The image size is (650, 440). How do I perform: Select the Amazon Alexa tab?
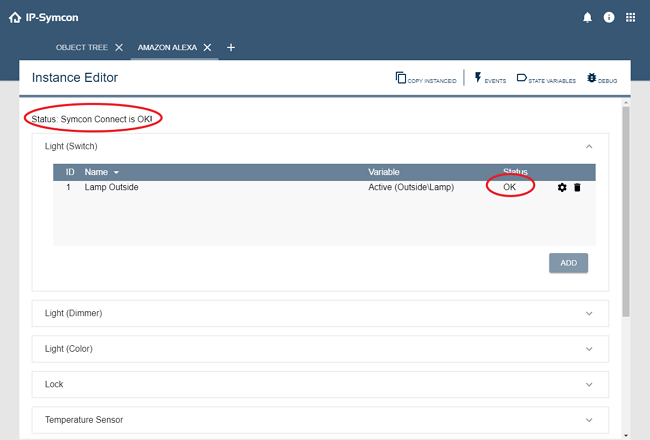pyautogui.click(x=167, y=47)
